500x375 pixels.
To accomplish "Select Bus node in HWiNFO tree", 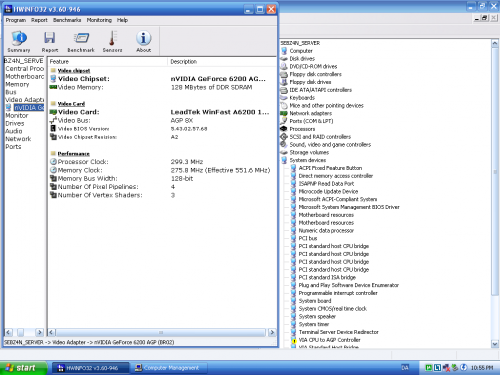I will click(x=11, y=92).
